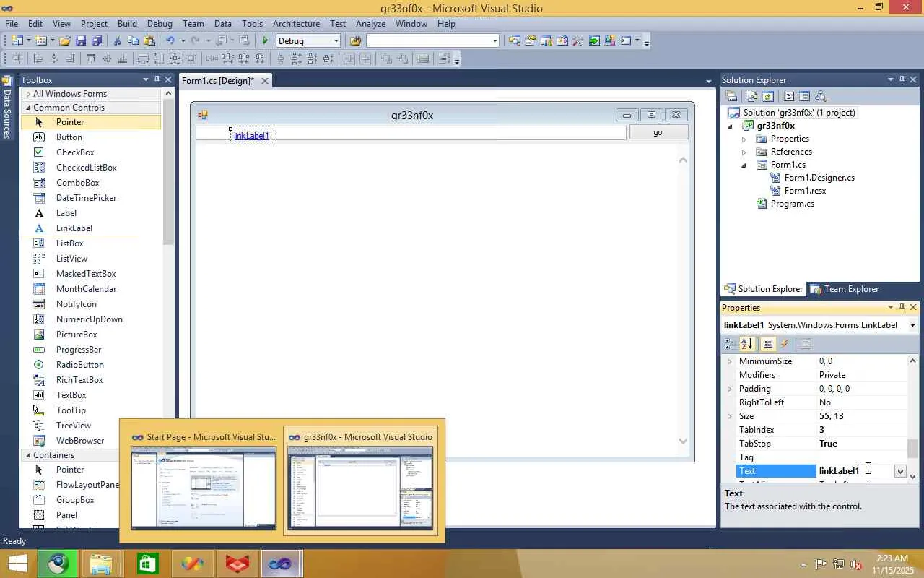Click the Windows Start button
This screenshot has height=578, width=924.
click(17, 563)
